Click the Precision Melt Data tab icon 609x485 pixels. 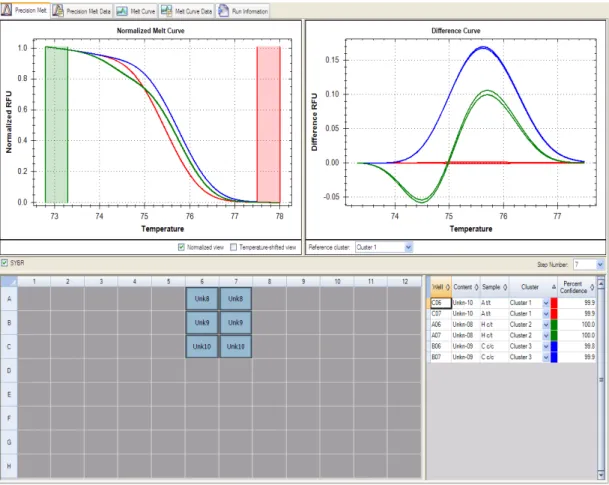[58, 10]
